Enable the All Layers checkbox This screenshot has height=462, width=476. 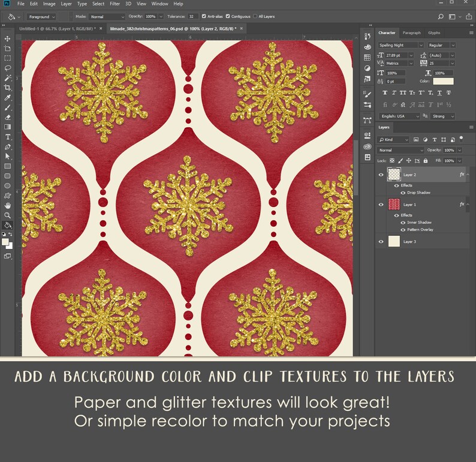255,16
